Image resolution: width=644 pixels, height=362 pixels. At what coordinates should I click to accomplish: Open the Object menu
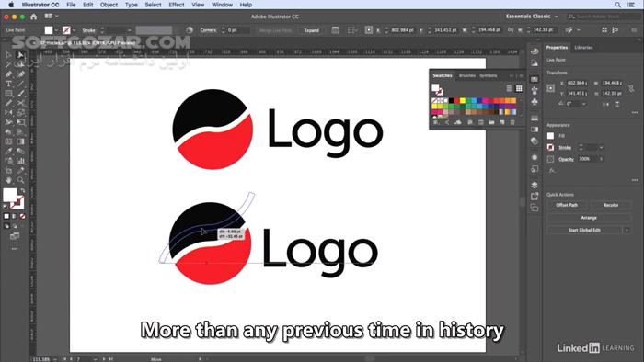click(109, 5)
